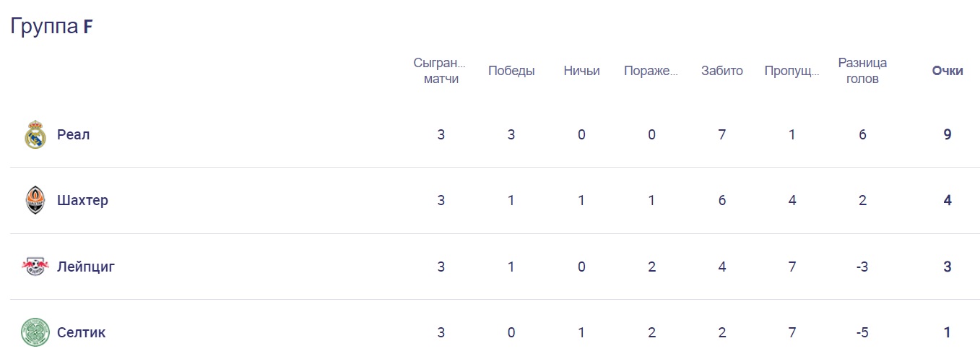Sort by the Очки column header
Image resolution: width=980 pixels, height=359 pixels.
pos(948,71)
